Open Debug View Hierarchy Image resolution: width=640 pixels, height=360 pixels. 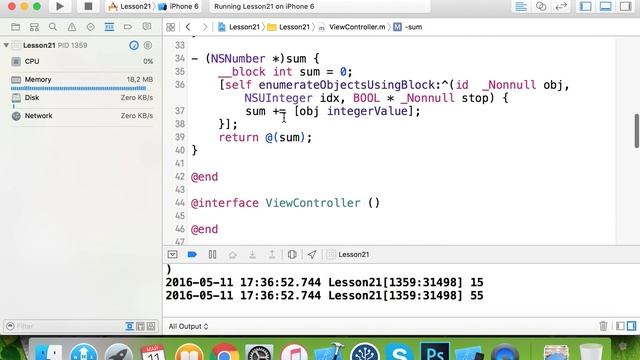[292, 254]
